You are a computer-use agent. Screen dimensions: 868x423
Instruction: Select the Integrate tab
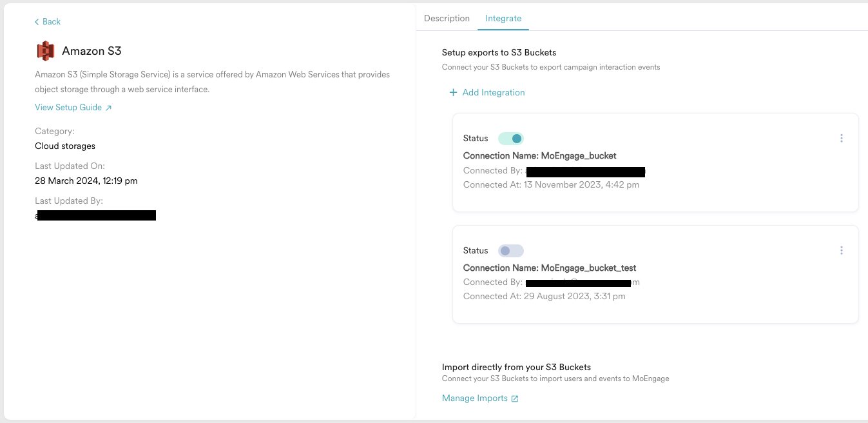tap(503, 19)
